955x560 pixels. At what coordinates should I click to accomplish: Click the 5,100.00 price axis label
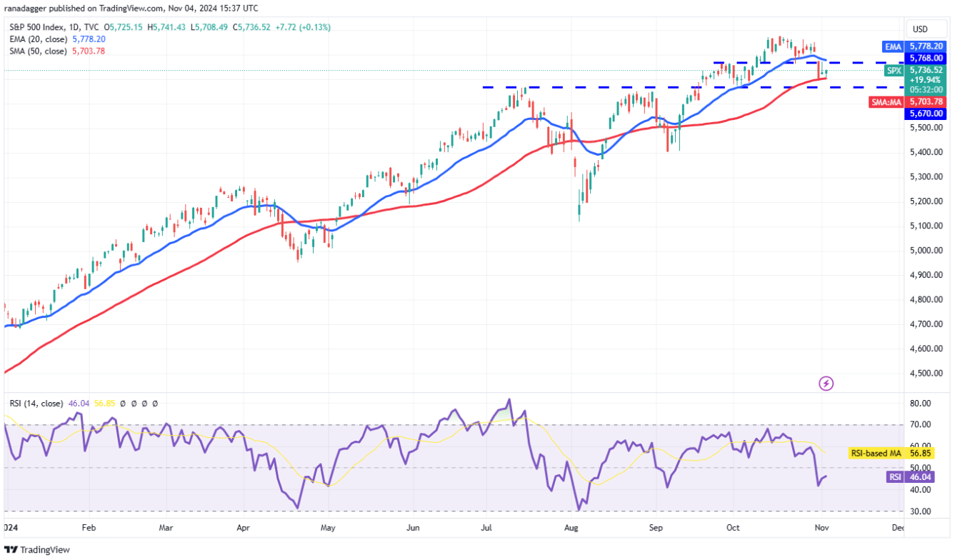click(x=926, y=226)
